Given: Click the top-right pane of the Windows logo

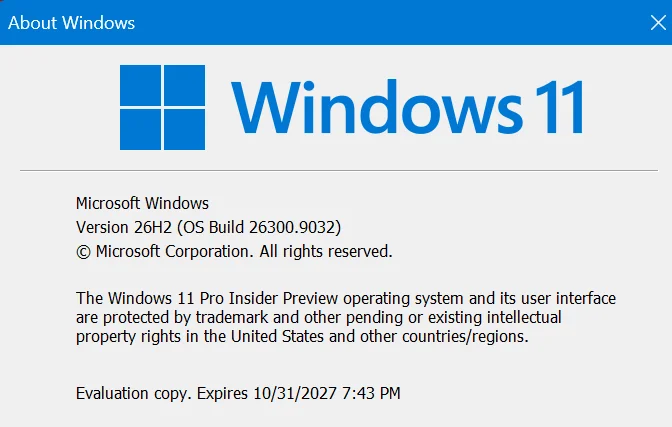Looking at the screenshot, I should click(184, 85).
